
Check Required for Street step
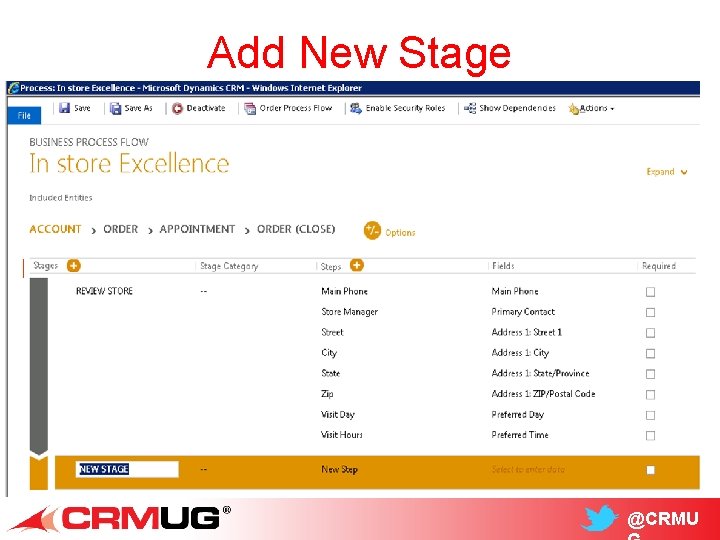(650, 333)
